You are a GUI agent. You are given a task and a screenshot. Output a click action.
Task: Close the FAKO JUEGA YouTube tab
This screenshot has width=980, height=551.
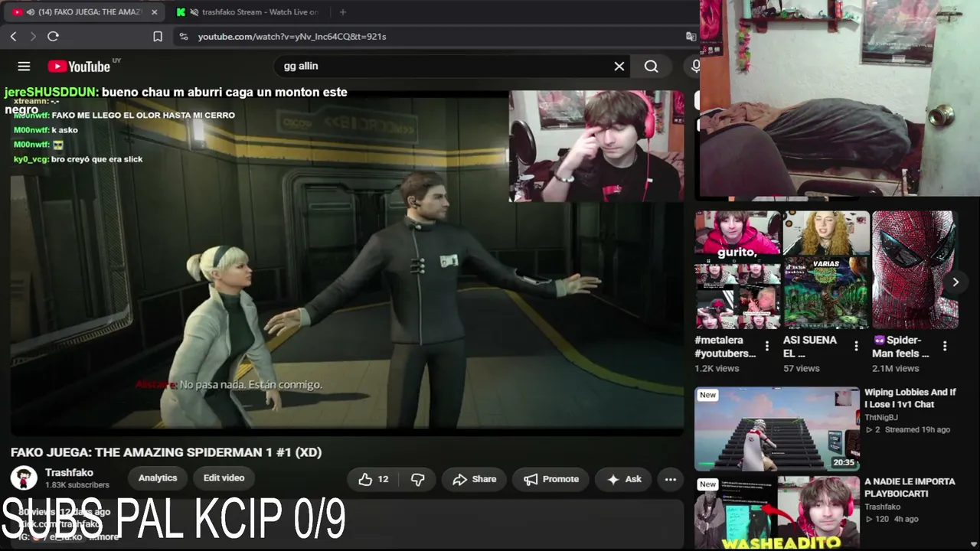click(x=154, y=12)
